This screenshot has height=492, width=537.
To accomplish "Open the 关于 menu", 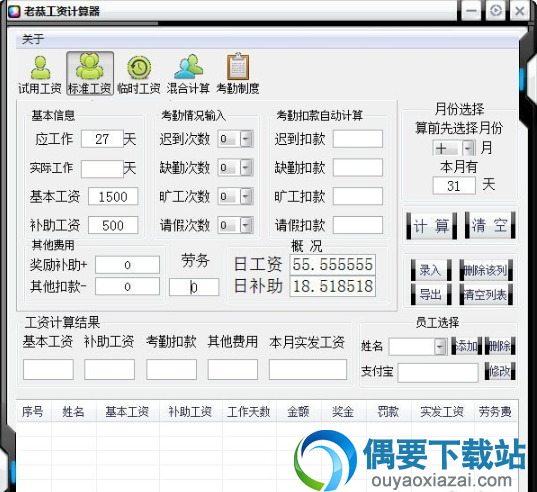I will coord(33,39).
